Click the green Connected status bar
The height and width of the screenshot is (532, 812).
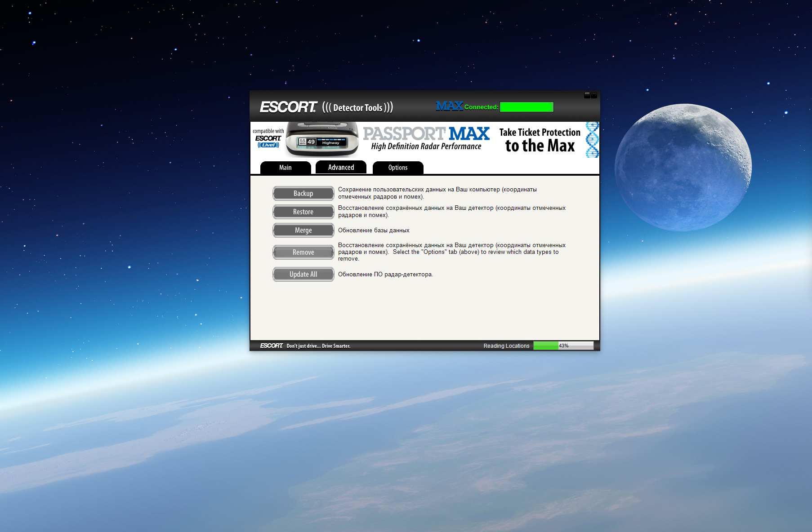pyautogui.click(x=526, y=107)
